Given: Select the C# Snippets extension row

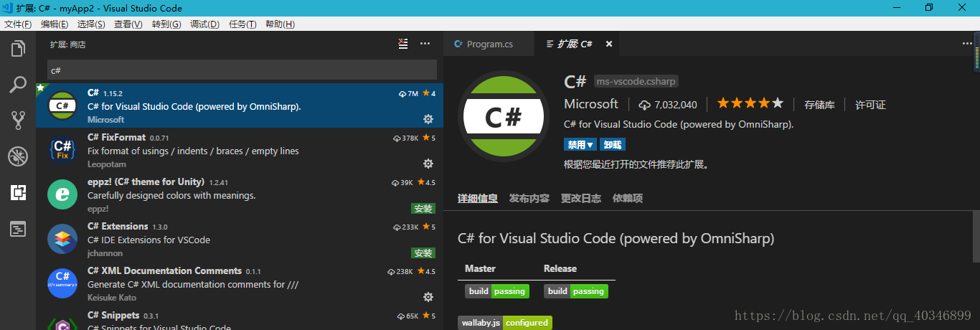Looking at the screenshot, I should (239, 318).
